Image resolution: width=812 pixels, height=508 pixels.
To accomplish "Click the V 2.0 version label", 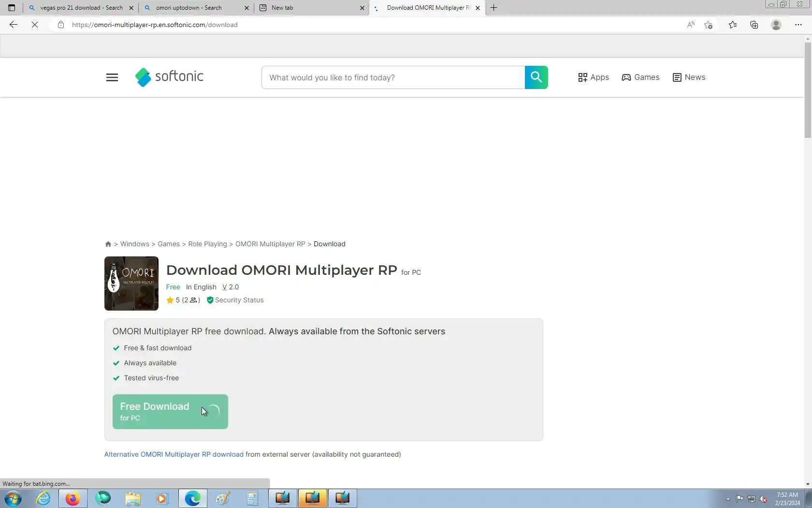I will click(x=231, y=287).
